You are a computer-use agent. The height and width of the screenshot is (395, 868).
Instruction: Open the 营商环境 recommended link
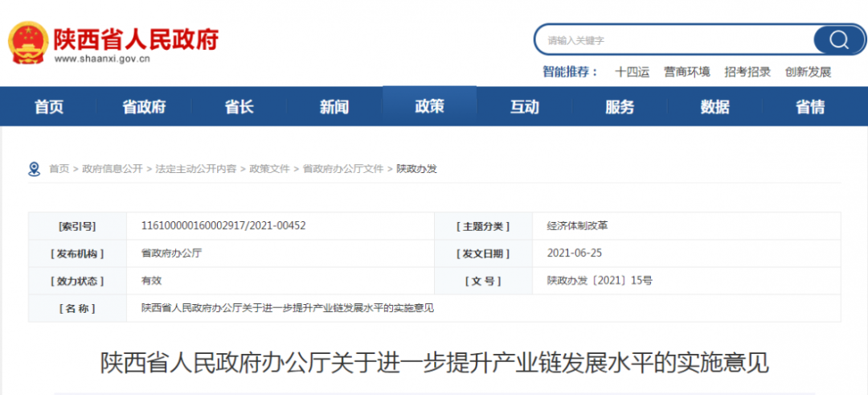[x=686, y=72]
